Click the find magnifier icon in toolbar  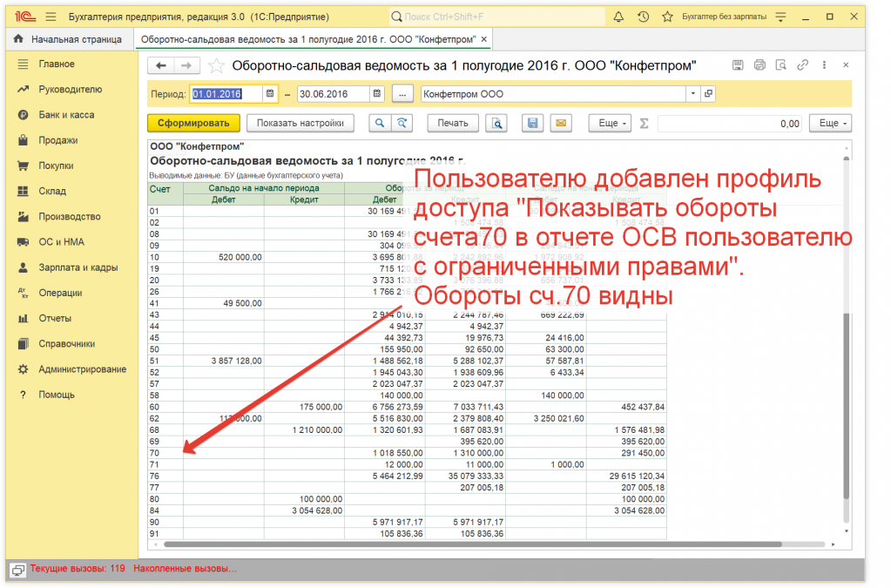click(380, 124)
